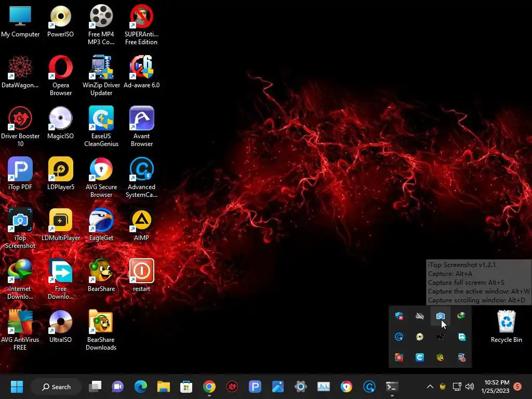Select the UltraISO shortcut
Screen dimensions: 532x399
[x=60, y=327]
